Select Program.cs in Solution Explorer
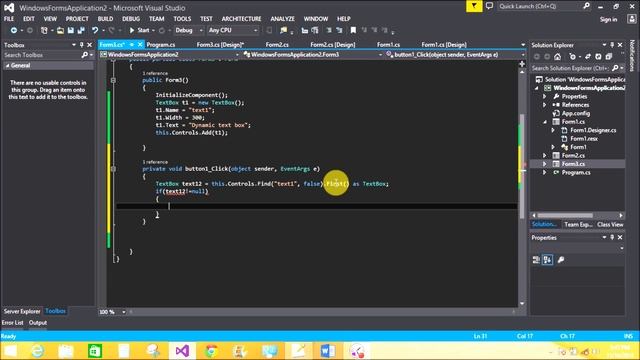Screen dimensions: 640x360 (576, 172)
